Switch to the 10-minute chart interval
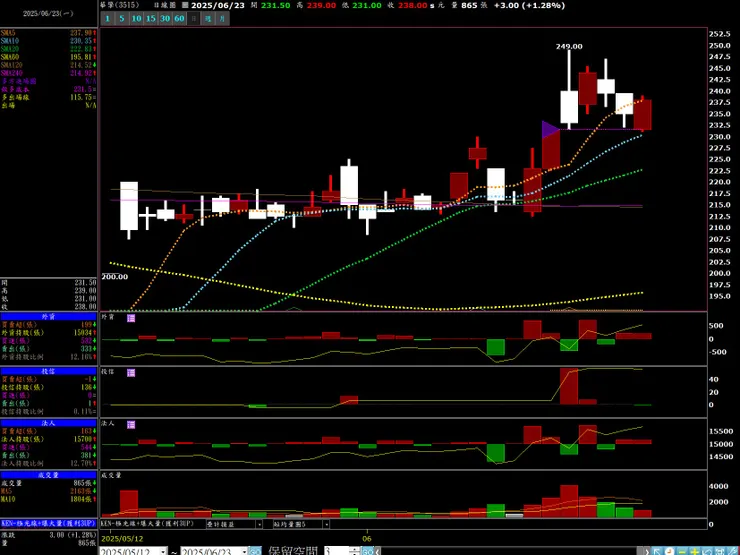 136,18
